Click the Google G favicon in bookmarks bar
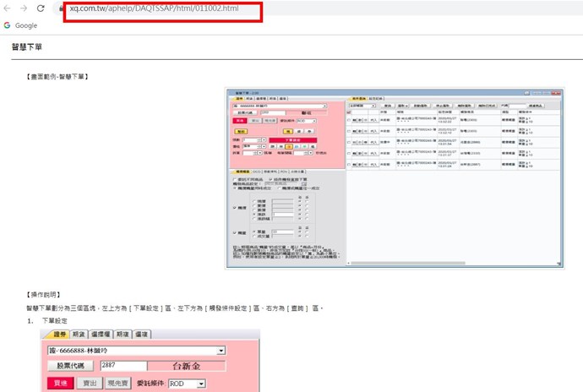Screen dimensions: 583x392 [x=7, y=25]
